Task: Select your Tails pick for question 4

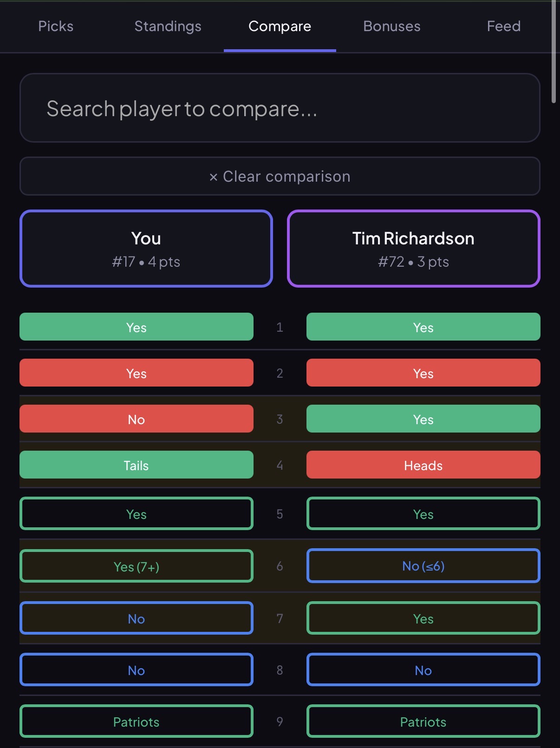Action: (x=136, y=465)
